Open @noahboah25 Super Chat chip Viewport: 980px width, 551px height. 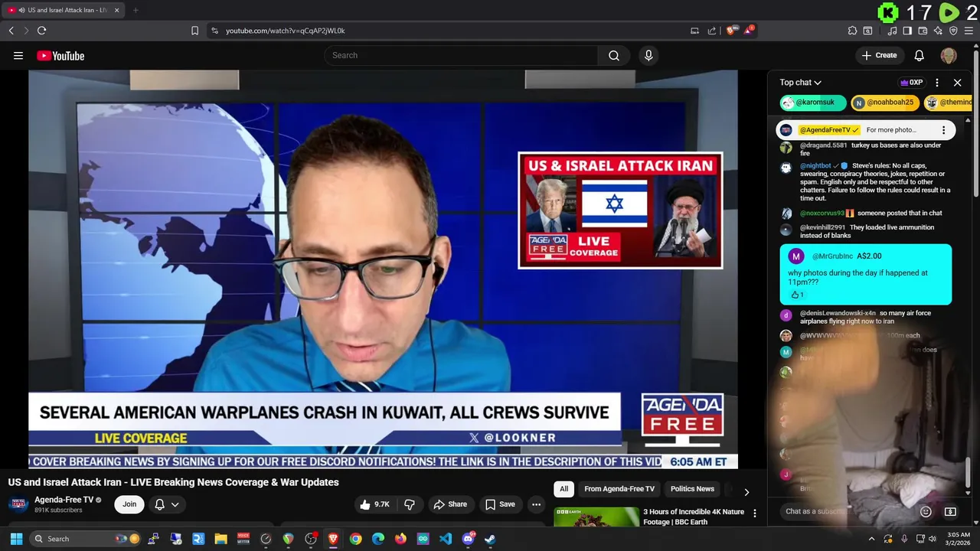[x=884, y=103]
